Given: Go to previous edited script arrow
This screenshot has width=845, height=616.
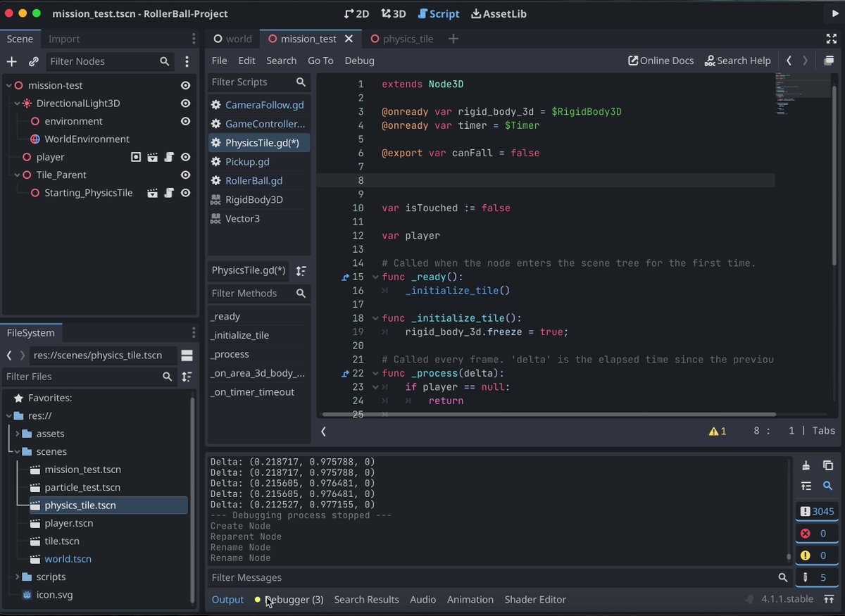Looking at the screenshot, I should pos(789,61).
